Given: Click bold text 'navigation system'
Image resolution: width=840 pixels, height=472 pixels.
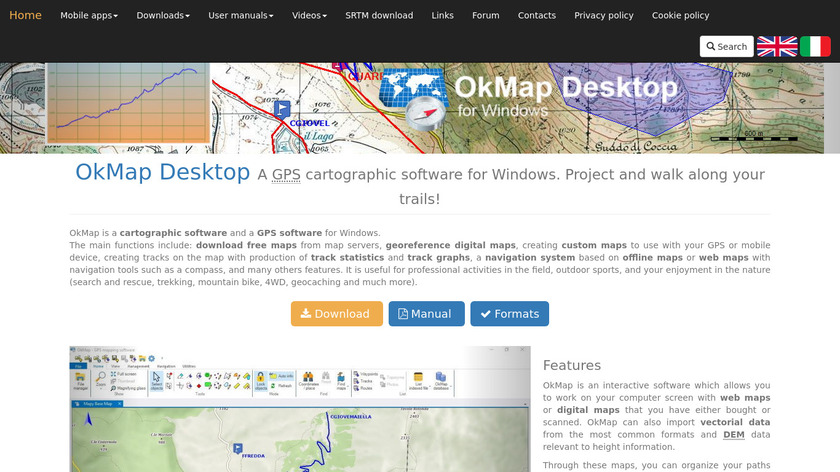Looking at the screenshot, I should pos(530,258).
